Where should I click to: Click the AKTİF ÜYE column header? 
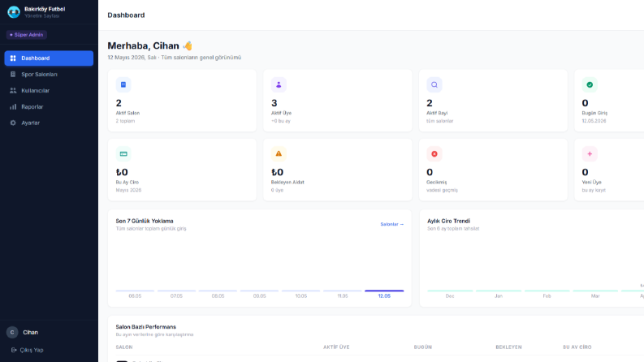pos(336,347)
